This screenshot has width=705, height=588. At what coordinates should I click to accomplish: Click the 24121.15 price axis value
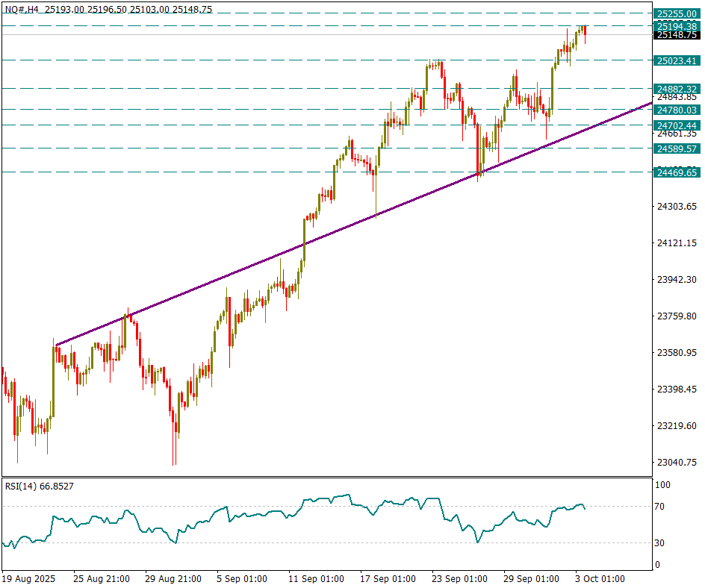tap(676, 243)
